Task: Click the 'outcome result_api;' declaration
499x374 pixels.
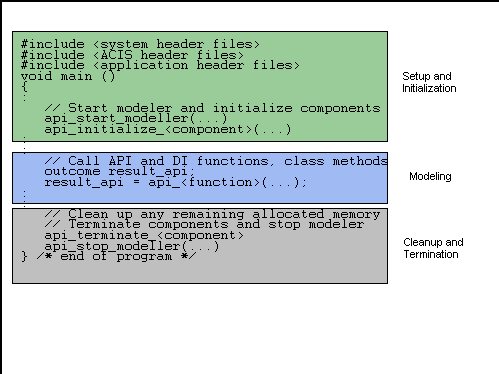Action: pyautogui.click(x=120, y=172)
